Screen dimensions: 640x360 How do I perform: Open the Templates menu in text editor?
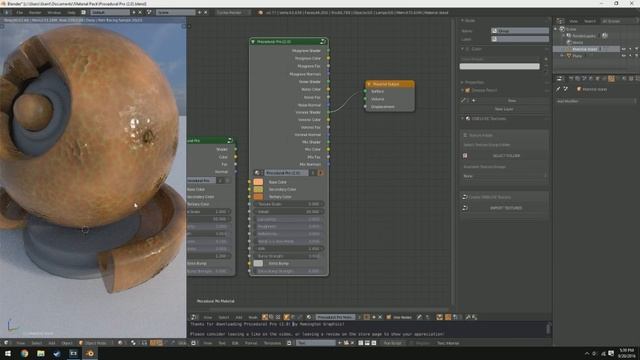272,343
